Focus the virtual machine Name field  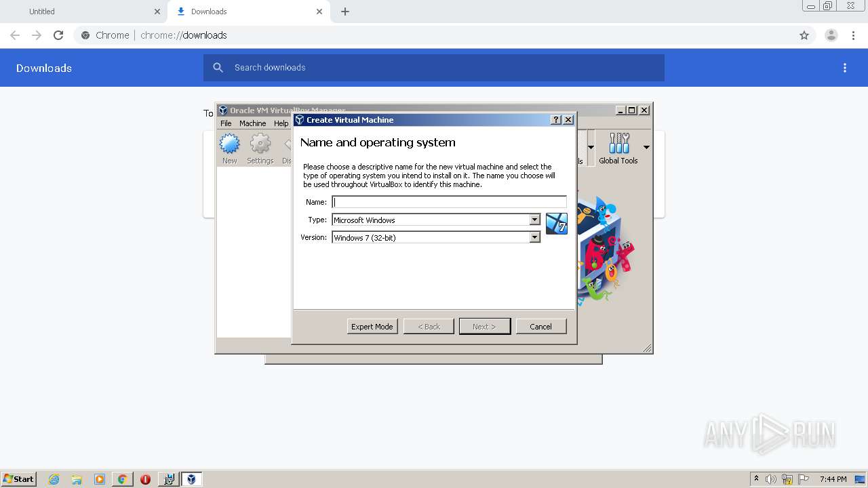tap(449, 202)
